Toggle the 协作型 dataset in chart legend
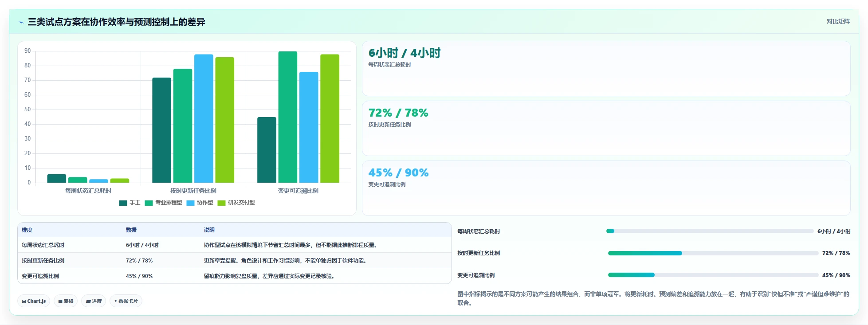The image size is (868, 325). [200, 203]
